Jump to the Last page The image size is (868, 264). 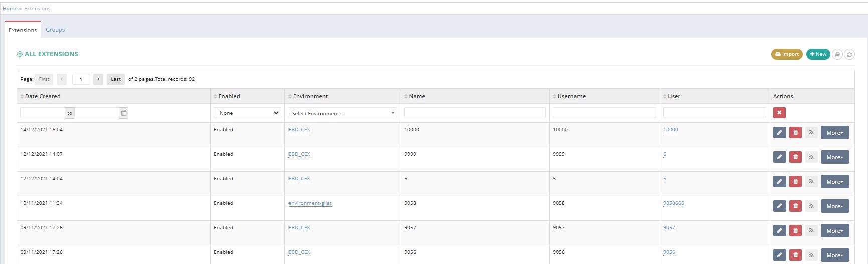(116, 79)
